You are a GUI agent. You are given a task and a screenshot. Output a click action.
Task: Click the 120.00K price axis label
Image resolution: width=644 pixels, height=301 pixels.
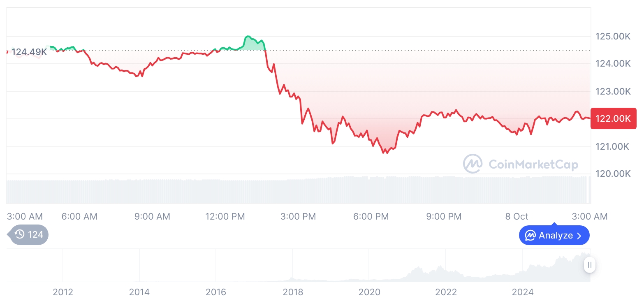pos(613,174)
